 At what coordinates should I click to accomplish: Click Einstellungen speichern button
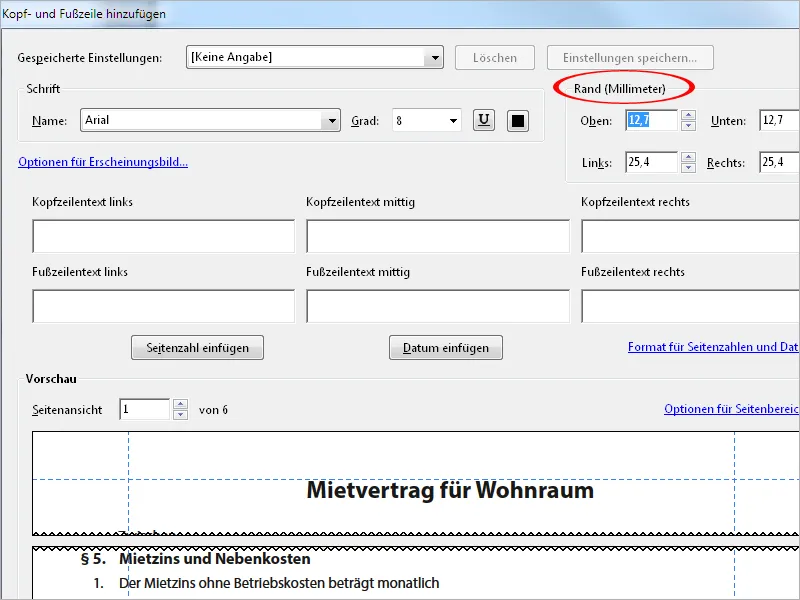tap(630, 58)
